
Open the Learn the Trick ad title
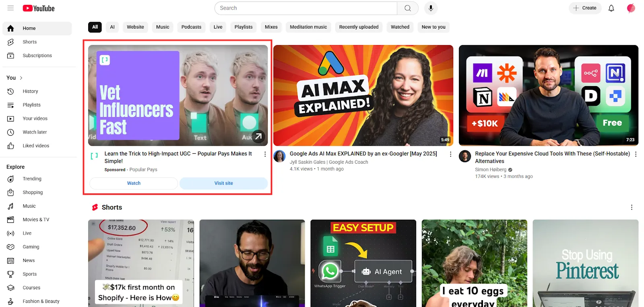pyautogui.click(x=178, y=157)
